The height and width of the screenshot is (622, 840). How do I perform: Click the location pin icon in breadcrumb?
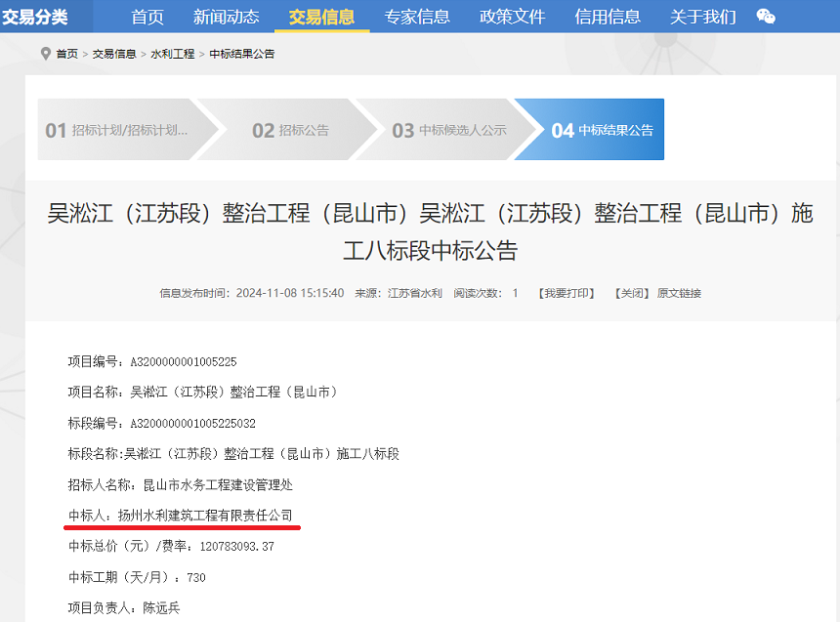(45, 54)
